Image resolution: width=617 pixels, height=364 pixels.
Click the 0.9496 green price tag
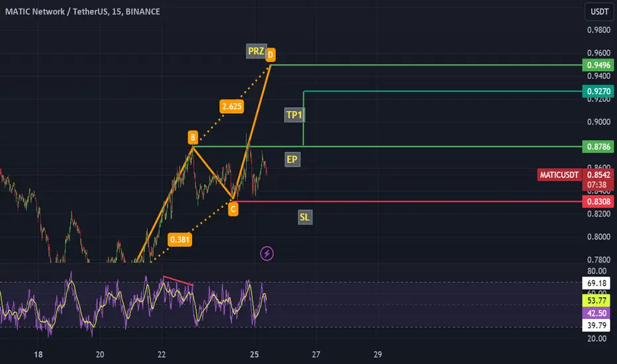[598, 65]
